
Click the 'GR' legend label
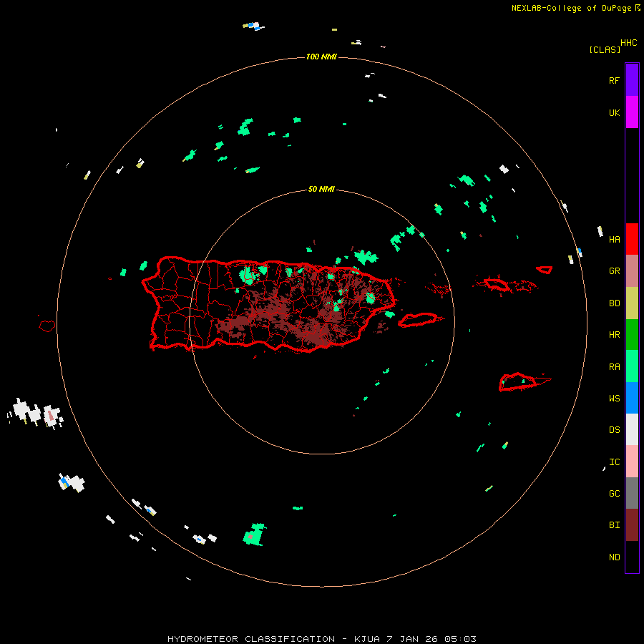coord(614,271)
